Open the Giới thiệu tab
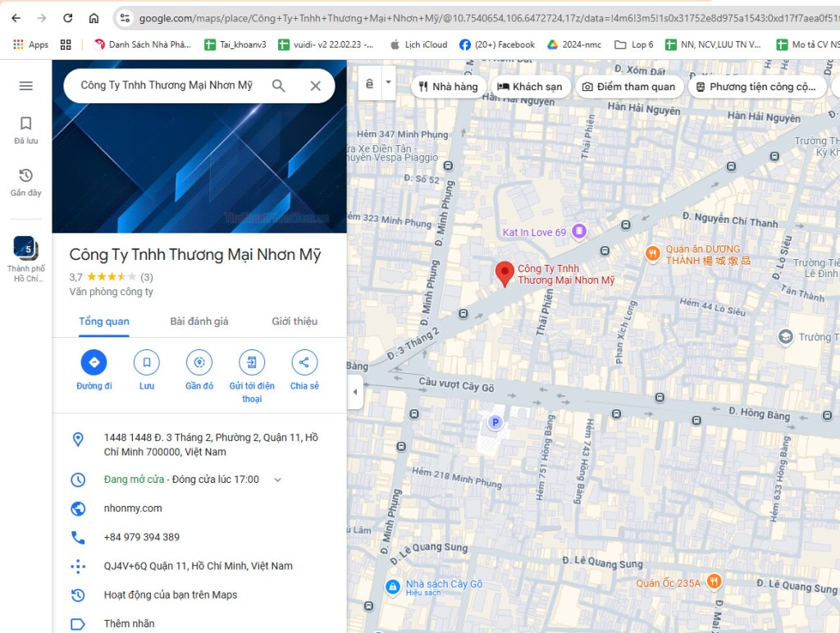The height and width of the screenshot is (633, 840). click(294, 321)
